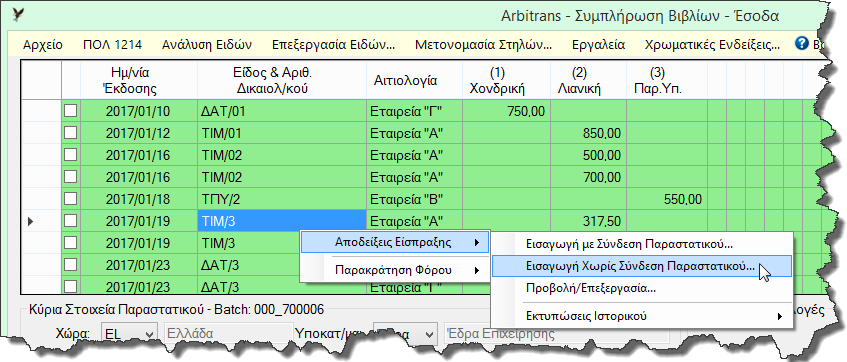The image size is (847, 362).
Task: Click the 317,50 retail amount
Action: point(589,221)
